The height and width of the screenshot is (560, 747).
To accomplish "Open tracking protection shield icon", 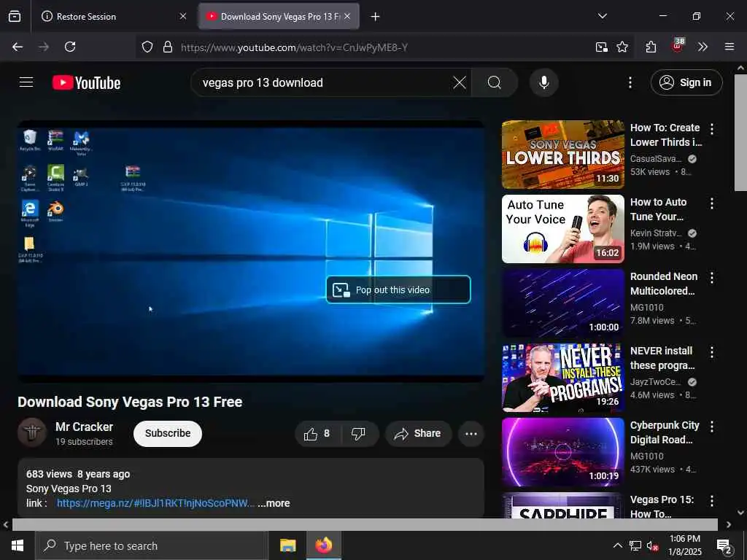I will tap(147, 47).
